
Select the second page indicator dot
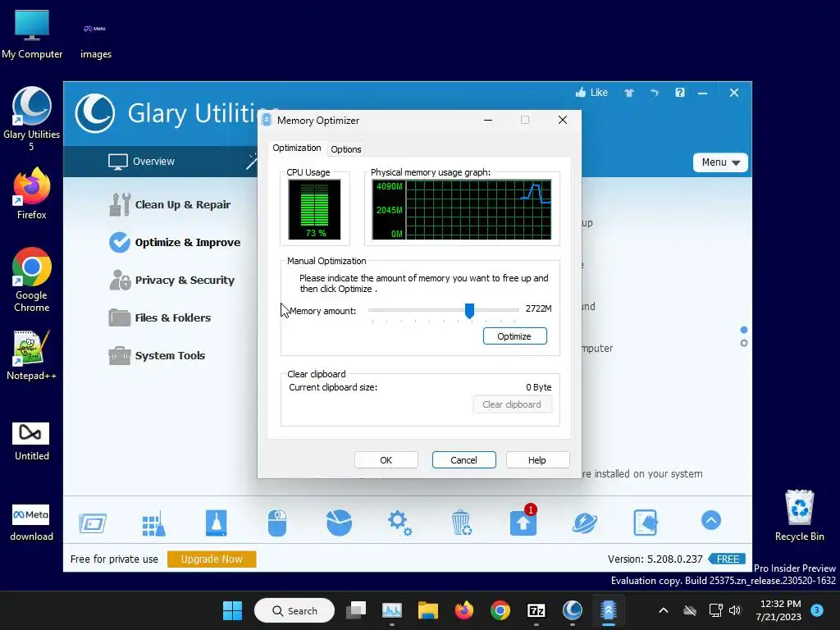click(743, 344)
